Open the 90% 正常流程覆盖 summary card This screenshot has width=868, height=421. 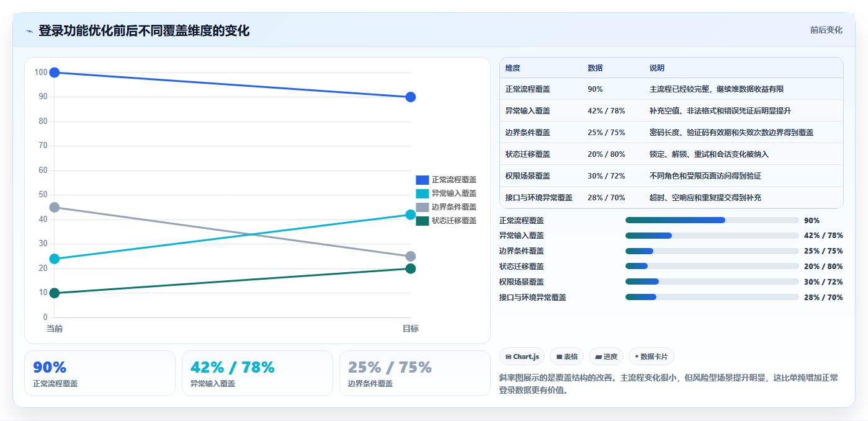tap(100, 373)
